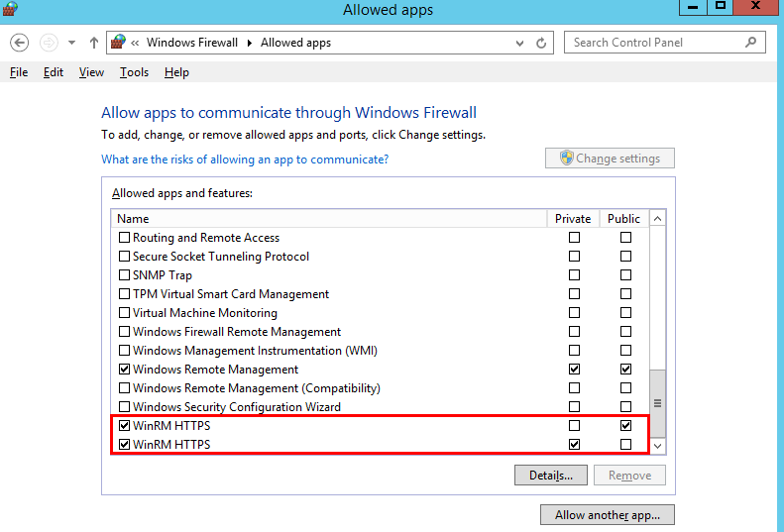The height and width of the screenshot is (532, 784).
Task: Check Private for Windows Firewall Remote Management
Action: [x=574, y=332]
